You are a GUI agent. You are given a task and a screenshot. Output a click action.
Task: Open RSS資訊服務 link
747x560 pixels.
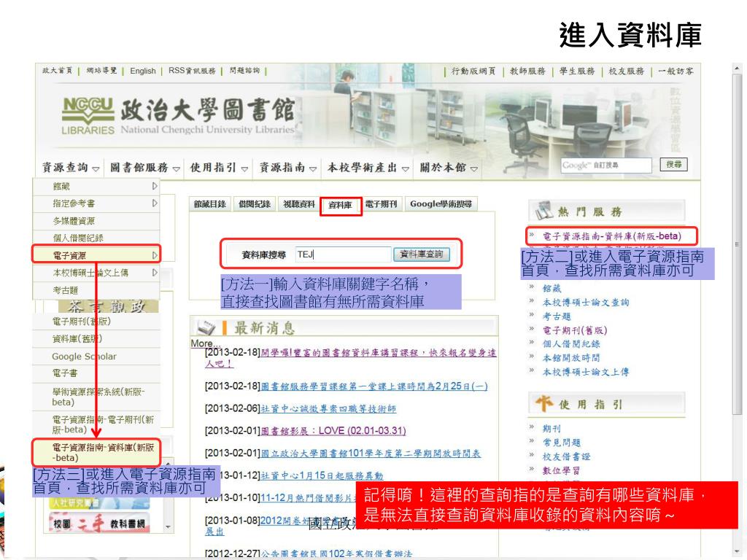pos(192,71)
